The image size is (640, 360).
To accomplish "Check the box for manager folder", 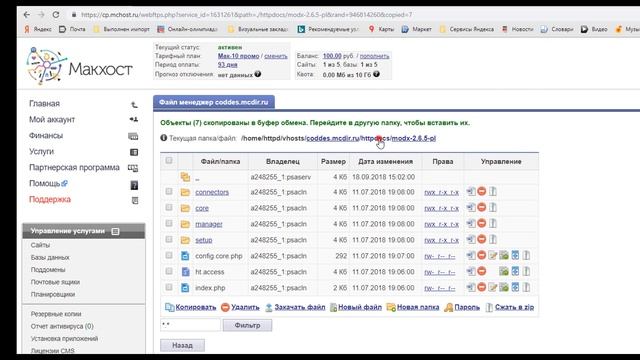I will [169, 223].
